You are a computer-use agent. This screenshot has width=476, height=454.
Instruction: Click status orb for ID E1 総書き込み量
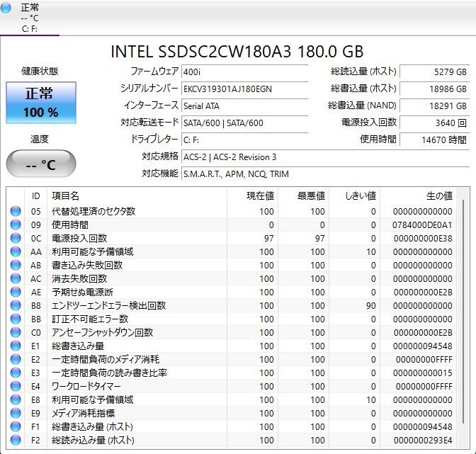16,346
